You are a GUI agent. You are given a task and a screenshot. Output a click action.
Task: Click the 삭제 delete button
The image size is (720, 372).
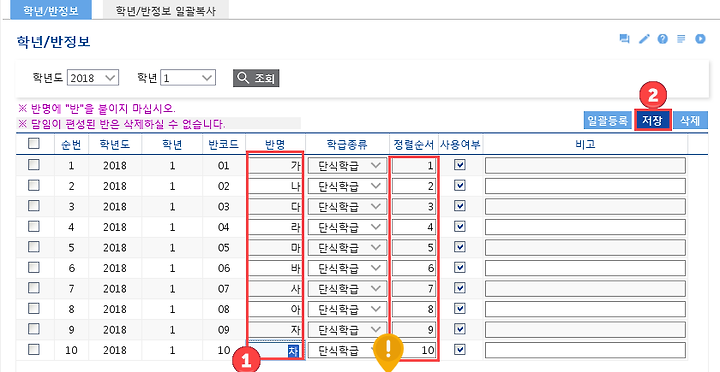(690, 121)
